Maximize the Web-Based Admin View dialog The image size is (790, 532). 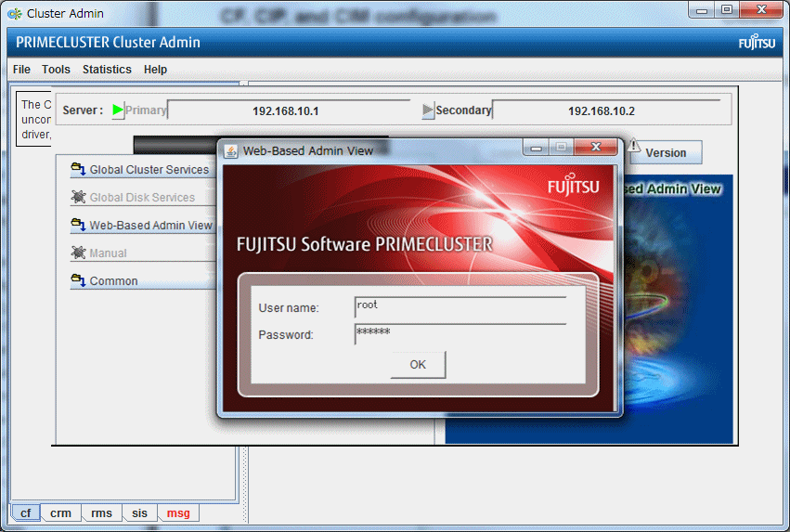(x=561, y=147)
